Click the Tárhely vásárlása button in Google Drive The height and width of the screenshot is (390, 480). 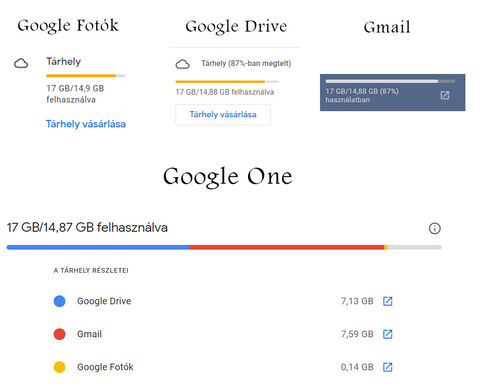tap(223, 115)
